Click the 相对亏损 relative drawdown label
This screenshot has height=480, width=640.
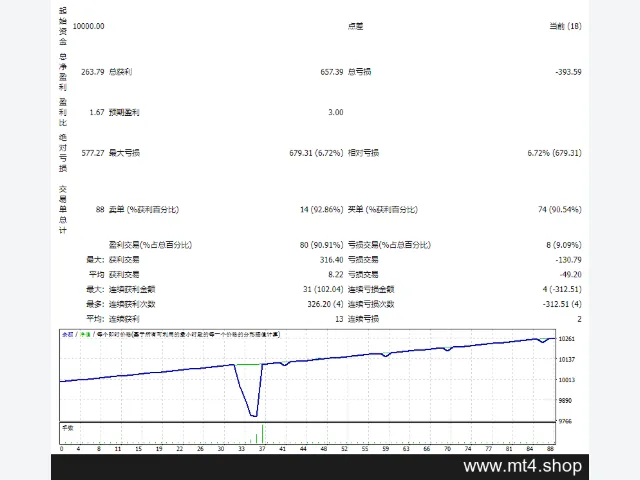363,153
